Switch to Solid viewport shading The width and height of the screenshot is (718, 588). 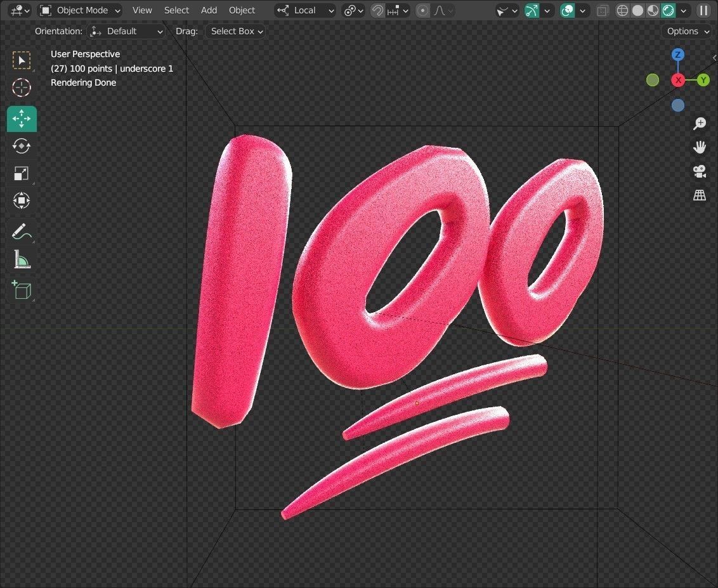[x=637, y=11]
